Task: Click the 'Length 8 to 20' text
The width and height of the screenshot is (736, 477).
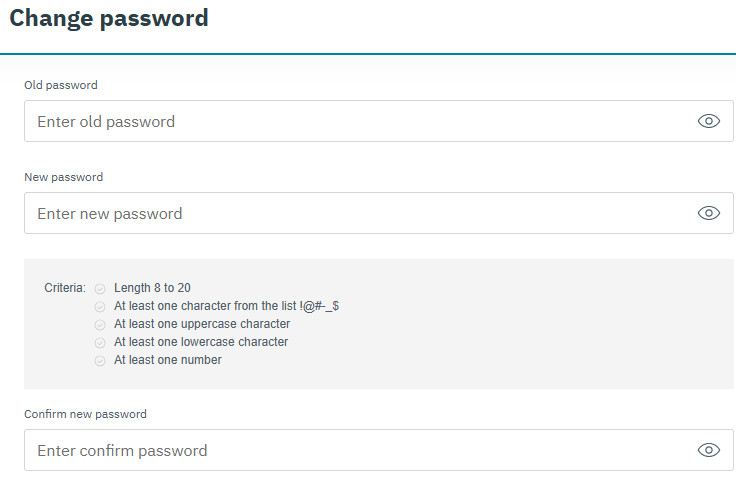Action: point(152,288)
